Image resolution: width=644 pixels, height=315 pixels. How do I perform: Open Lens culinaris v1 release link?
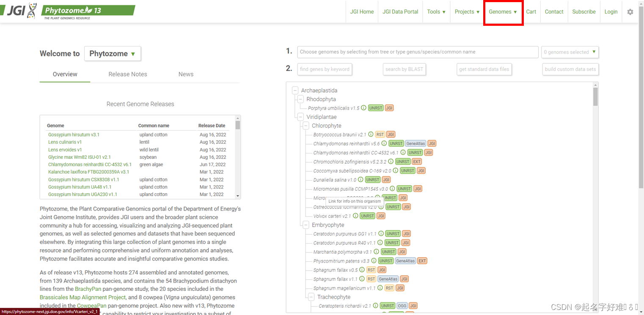(x=65, y=142)
